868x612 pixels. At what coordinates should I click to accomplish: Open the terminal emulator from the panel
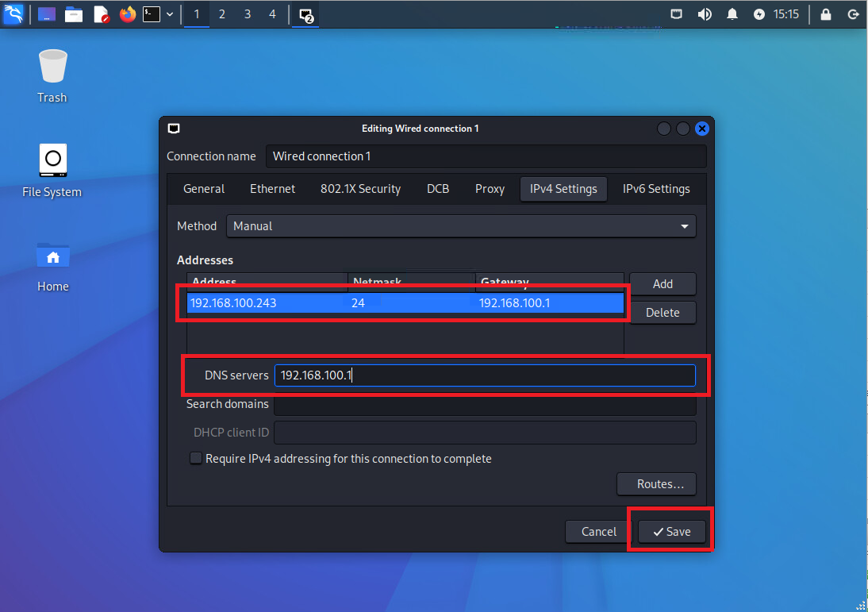pos(152,14)
